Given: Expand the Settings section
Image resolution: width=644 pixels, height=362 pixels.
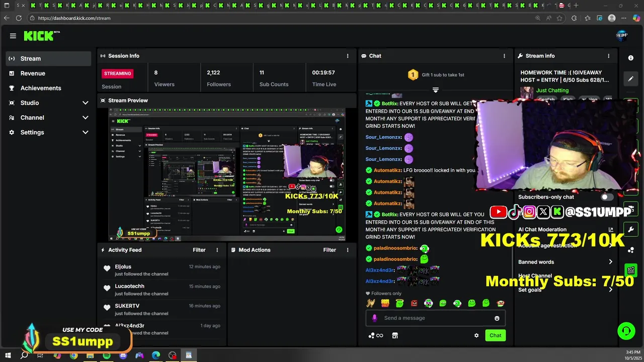Looking at the screenshot, I should point(48,132).
